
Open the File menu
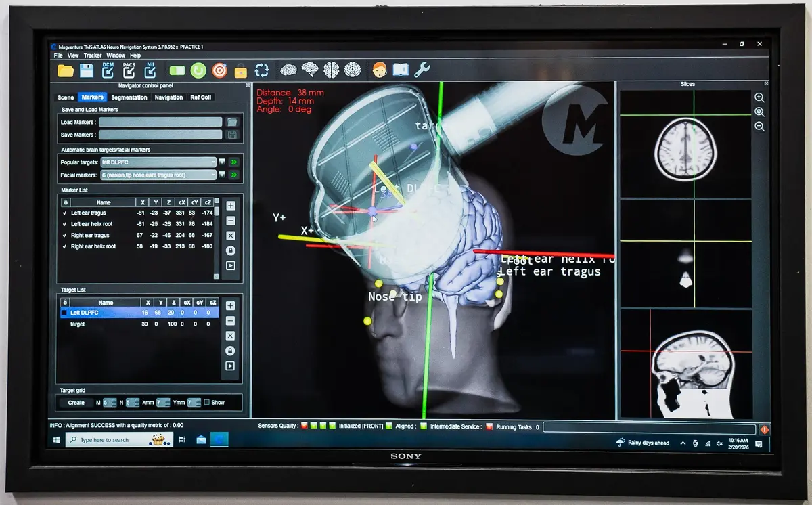pos(58,56)
